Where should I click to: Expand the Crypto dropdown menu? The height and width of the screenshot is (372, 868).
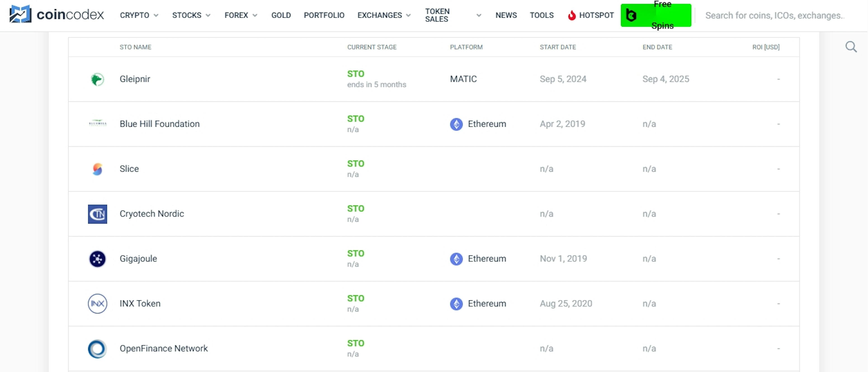[x=156, y=16]
